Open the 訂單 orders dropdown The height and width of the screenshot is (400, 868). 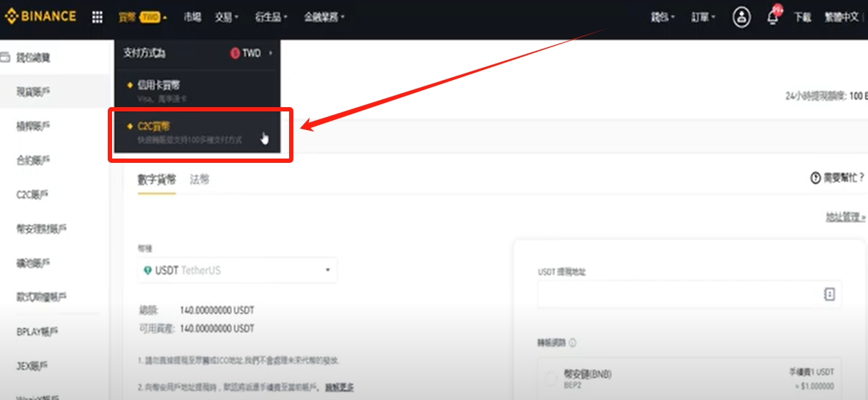pyautogui.click(x=703, y=17)
